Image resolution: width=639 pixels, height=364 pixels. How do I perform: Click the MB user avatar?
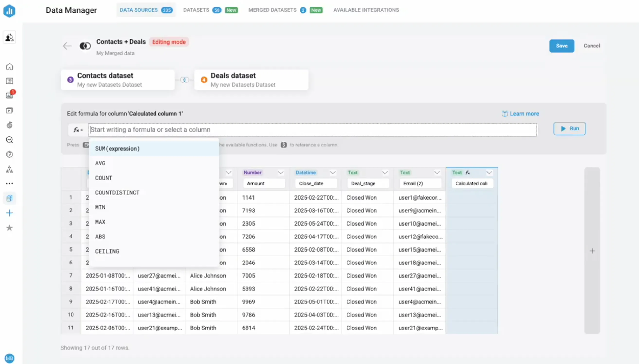[9, 358]
